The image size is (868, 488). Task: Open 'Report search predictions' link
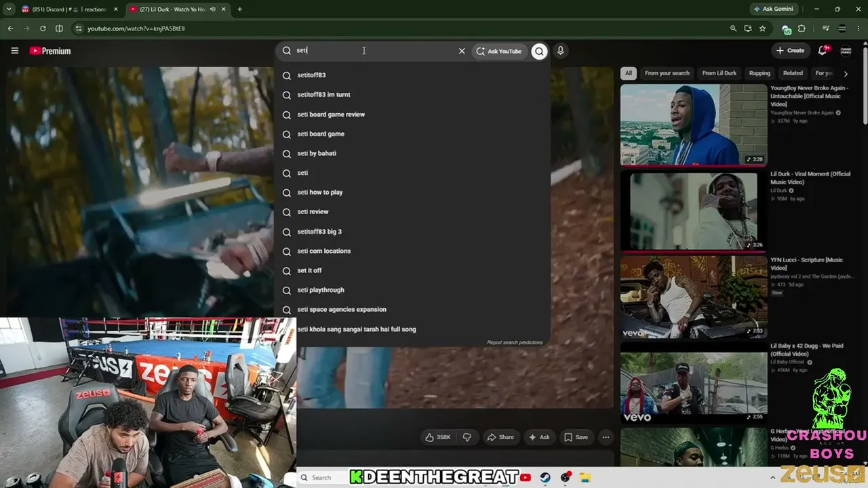pyautogui.click(x=515, y=342)
